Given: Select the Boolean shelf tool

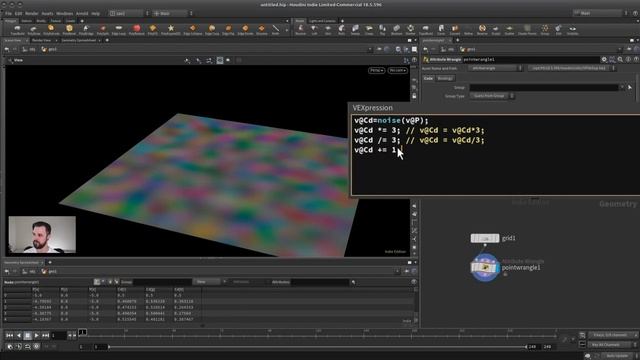Looking at the screenshot, I should click(396, 30).
